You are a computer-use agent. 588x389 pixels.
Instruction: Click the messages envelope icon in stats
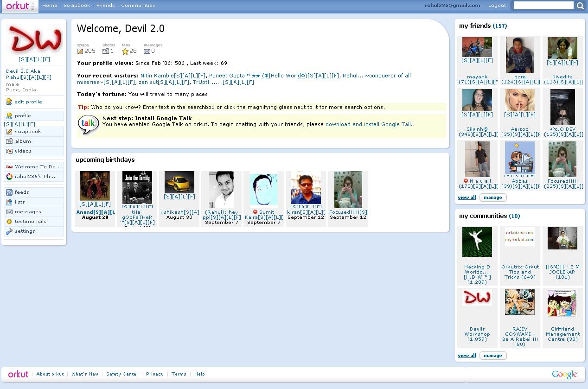point(147,51)
